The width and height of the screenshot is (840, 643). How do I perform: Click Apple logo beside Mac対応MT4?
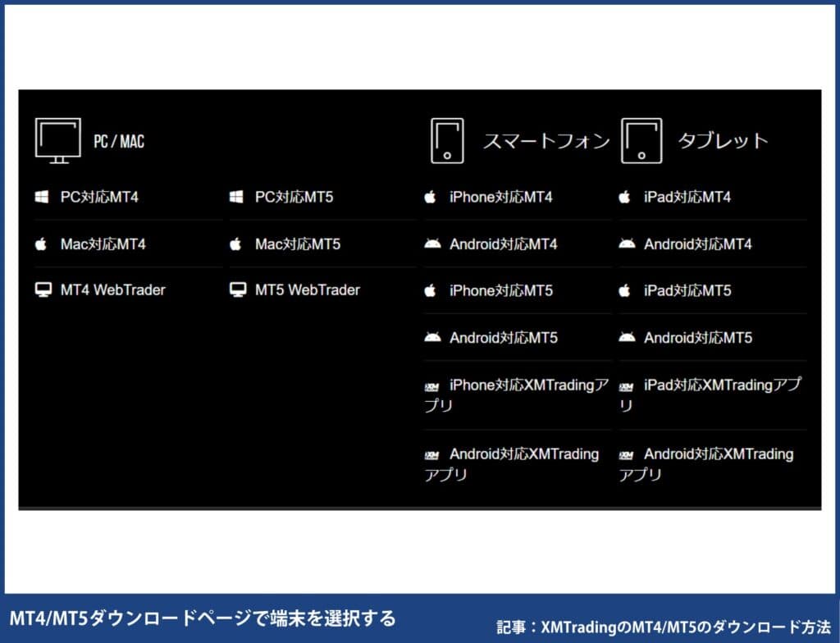[41, 244]
